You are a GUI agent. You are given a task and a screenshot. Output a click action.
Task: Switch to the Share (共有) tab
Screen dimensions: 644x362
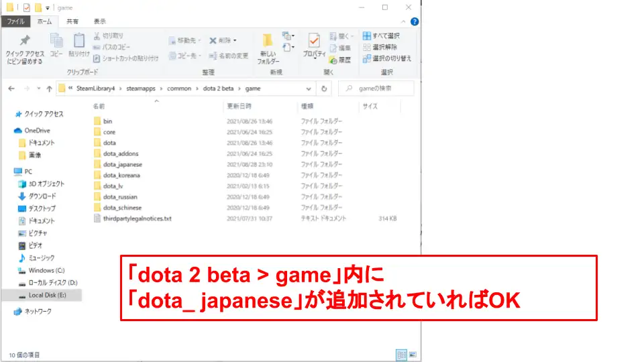tap(72, 21)
